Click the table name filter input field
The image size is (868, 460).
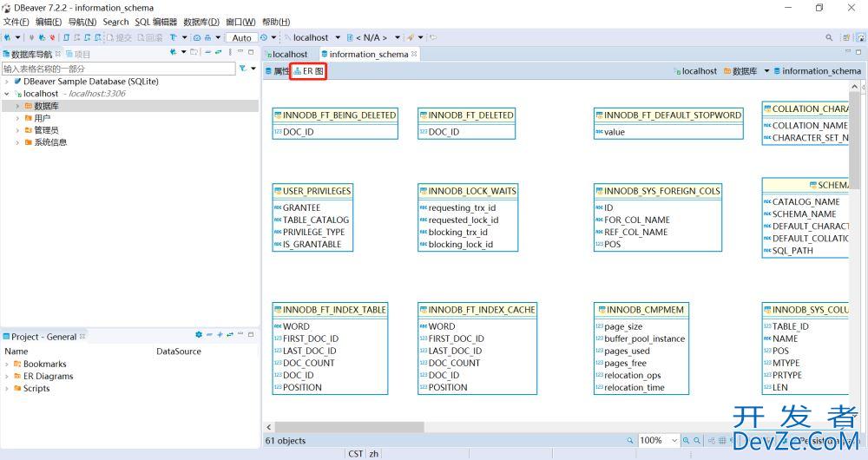(118, 69)
